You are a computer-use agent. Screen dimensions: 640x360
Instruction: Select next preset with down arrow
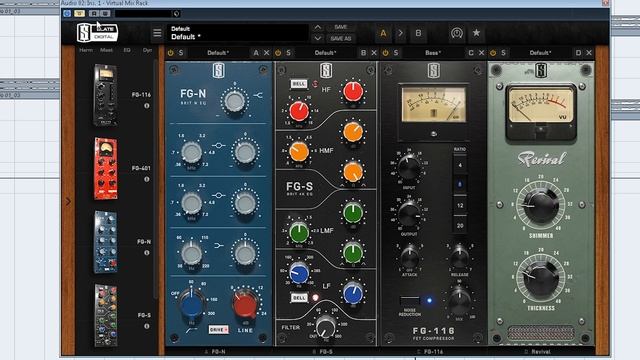[318, 38]
